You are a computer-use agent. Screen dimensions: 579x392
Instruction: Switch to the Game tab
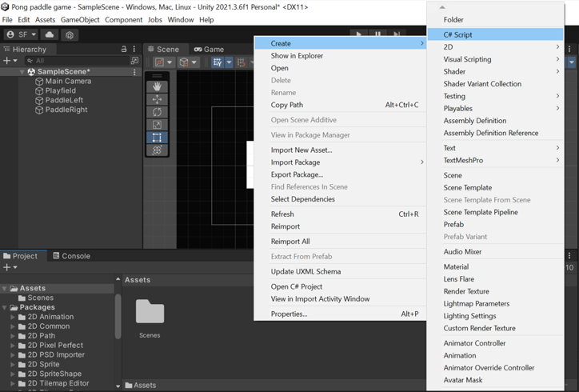coord(209,49)
